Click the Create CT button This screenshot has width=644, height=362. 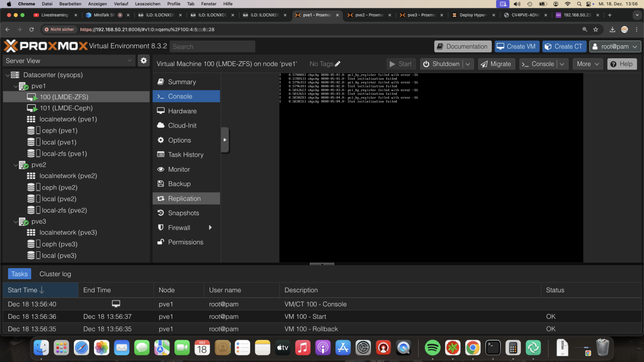coord(564,46)
